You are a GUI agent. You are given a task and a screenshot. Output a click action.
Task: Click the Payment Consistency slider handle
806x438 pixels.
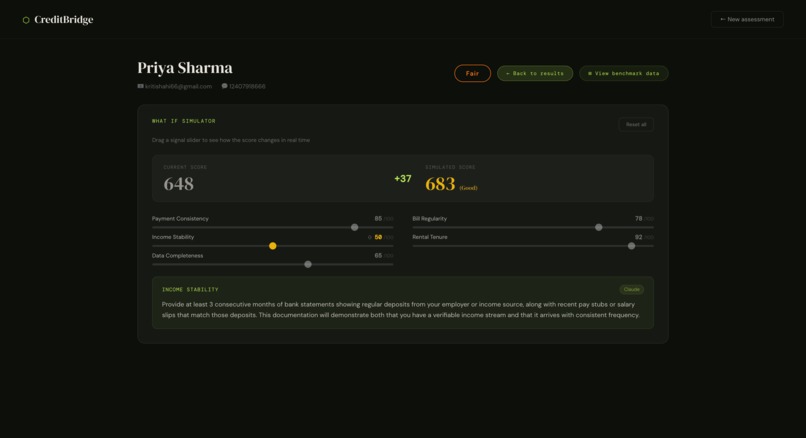355,227
